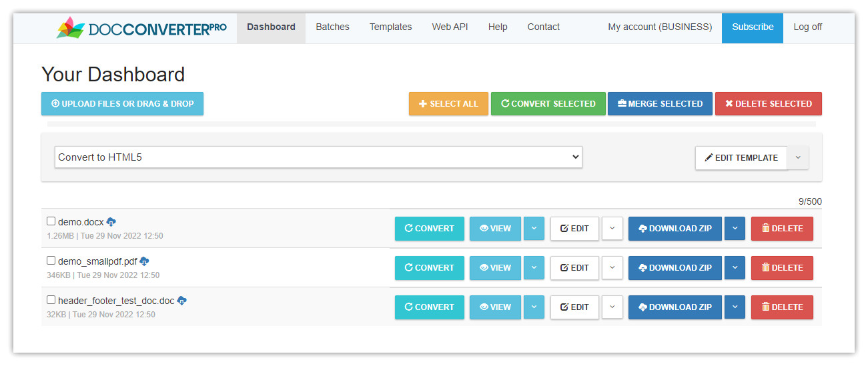
Task: Expand Edit options arrow for header_footer_test_doc.doc
Action: click(x=612, y=307)
